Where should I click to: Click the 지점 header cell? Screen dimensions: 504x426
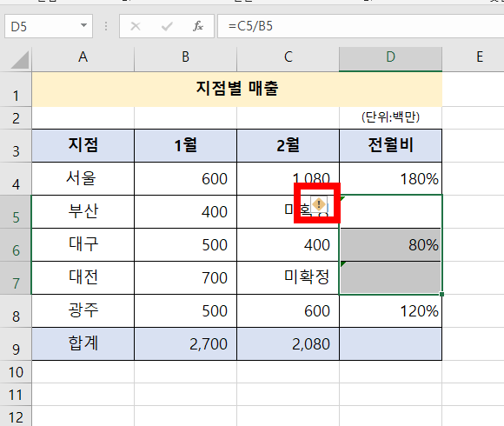coord(83,146)
